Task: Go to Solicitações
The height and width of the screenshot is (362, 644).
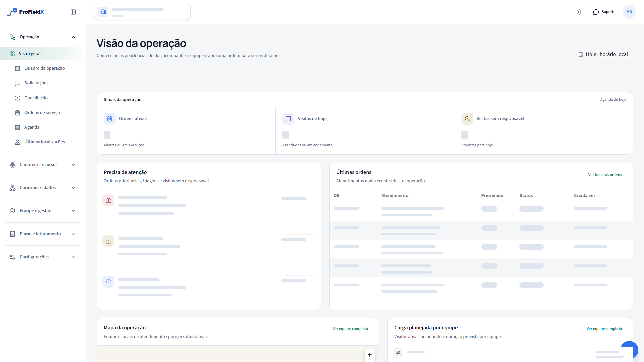Action: click(36, 83)
